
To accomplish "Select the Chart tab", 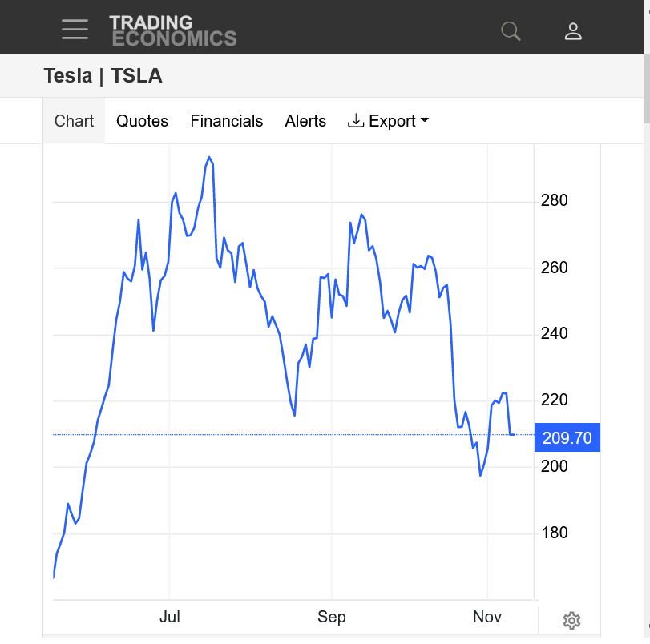I will point(74,121).
